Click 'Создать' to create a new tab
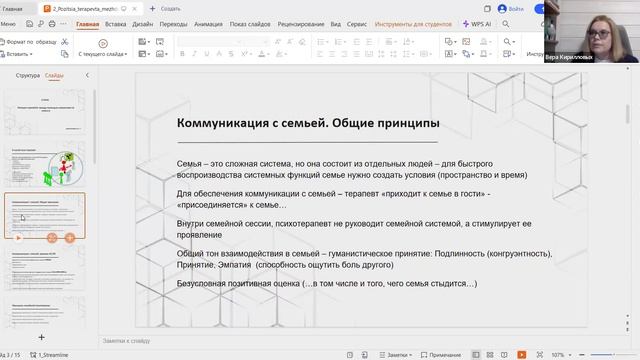 pyautogui.click(x=165, y=9)
